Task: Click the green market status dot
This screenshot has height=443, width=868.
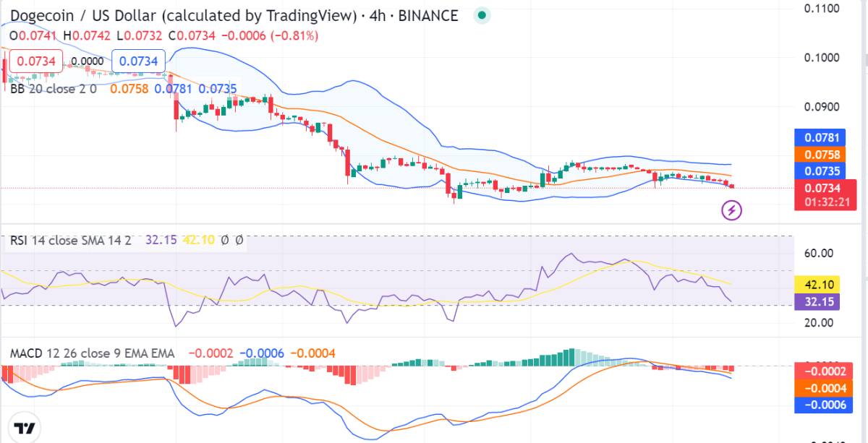Action: [482, 15]
